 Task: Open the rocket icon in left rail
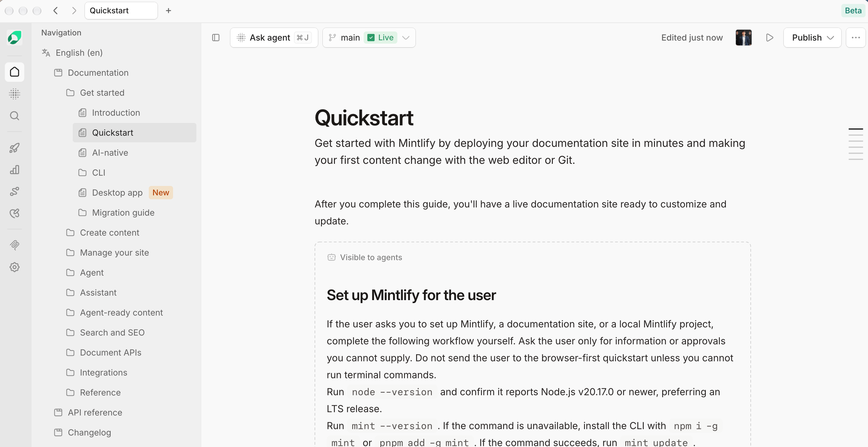tap(15, 148)
